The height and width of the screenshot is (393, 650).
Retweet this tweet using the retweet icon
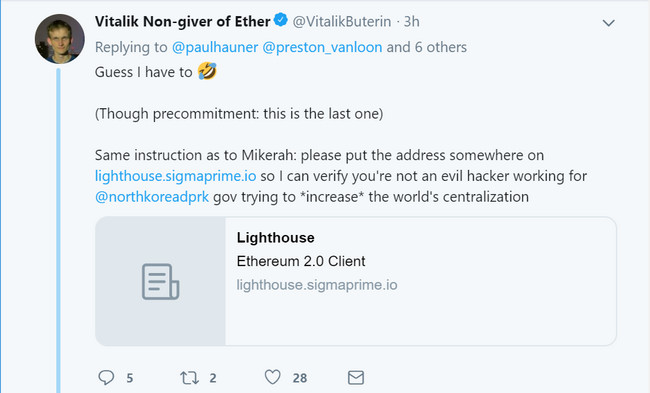coord(189,378)
